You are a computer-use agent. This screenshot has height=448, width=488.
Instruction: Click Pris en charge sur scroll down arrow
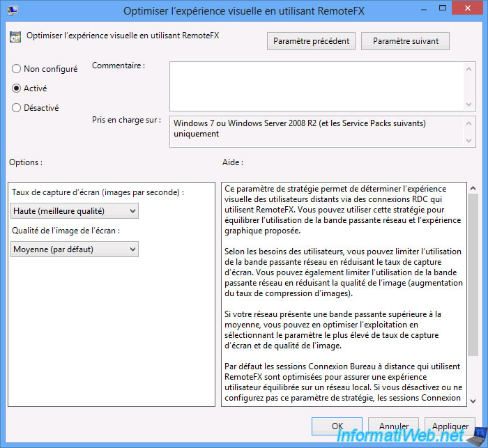469,141
